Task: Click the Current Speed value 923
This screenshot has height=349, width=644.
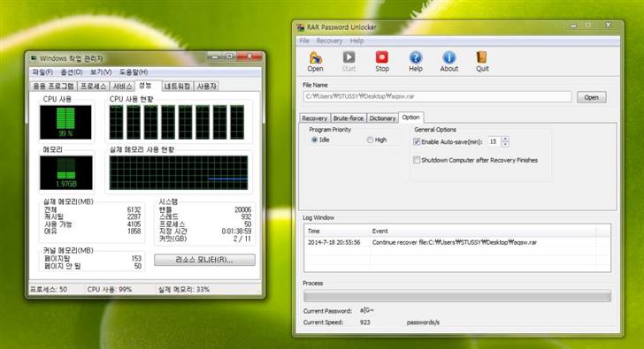Action: pos(365,322)
